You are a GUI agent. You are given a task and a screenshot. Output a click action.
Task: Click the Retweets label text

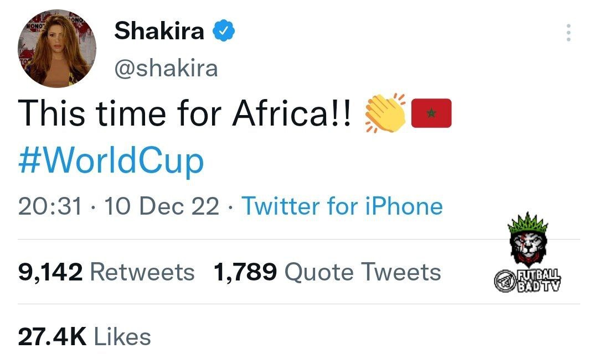tap(142, 272)
